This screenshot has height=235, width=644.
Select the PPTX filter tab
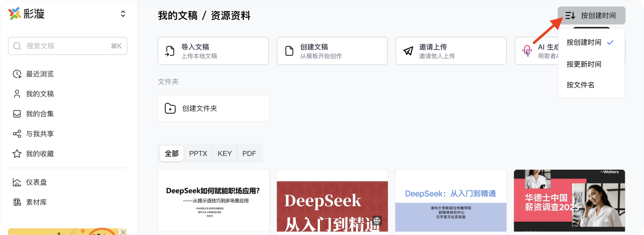[x=198, y=154]
